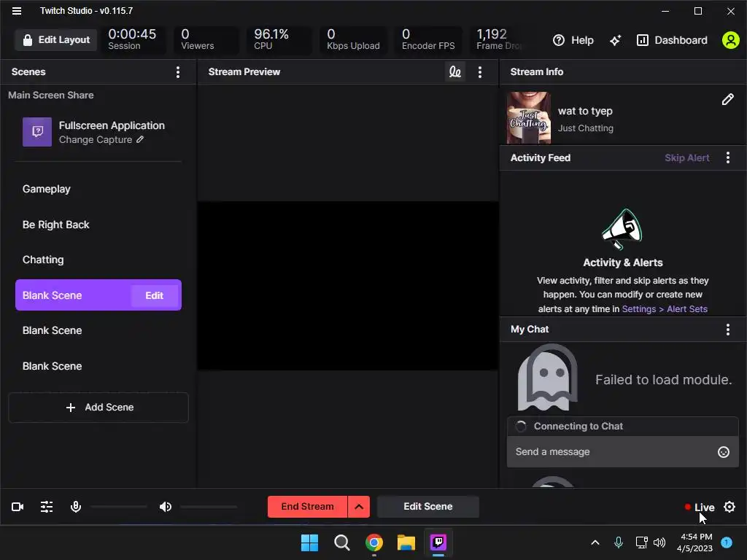
Task: Click the Send a message chat field
Action: click(x=614, y=452)
